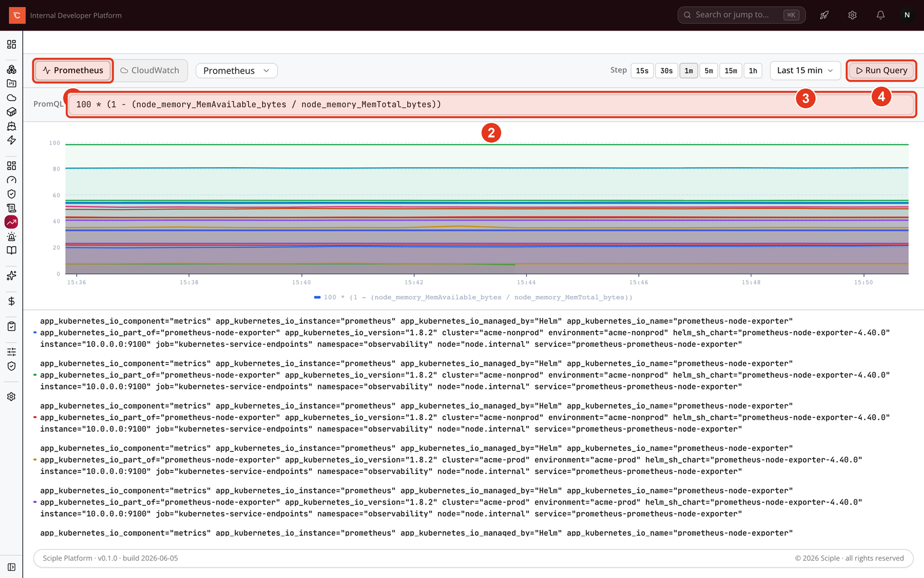The image size is (924, 578).
Task: Focus the PromQL query input field
Action: pos(491,105)
